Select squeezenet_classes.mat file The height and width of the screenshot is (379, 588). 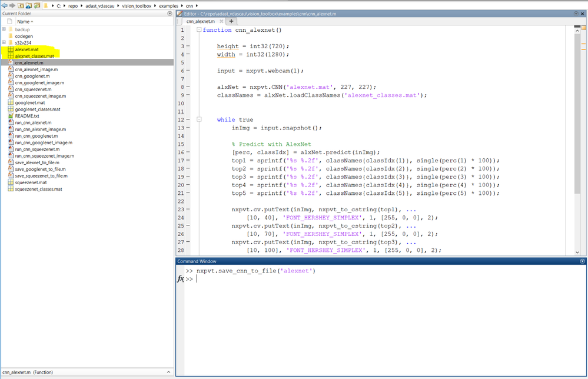39,189
